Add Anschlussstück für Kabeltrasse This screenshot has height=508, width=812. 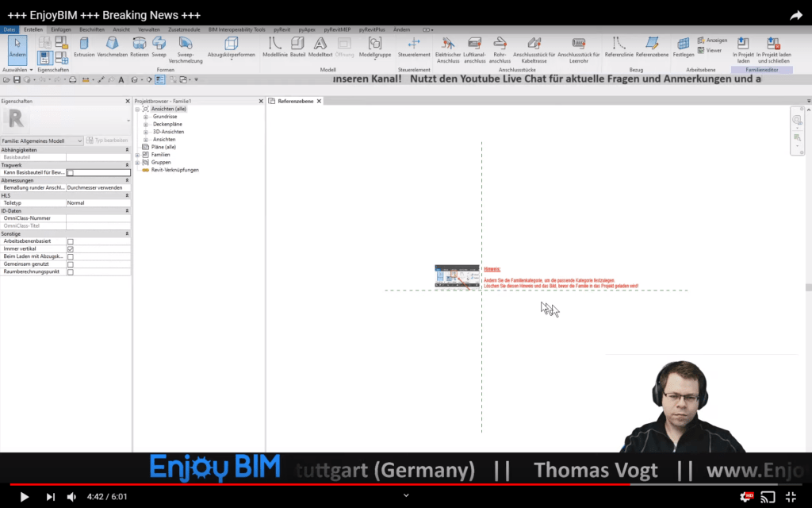click(534, 50)
